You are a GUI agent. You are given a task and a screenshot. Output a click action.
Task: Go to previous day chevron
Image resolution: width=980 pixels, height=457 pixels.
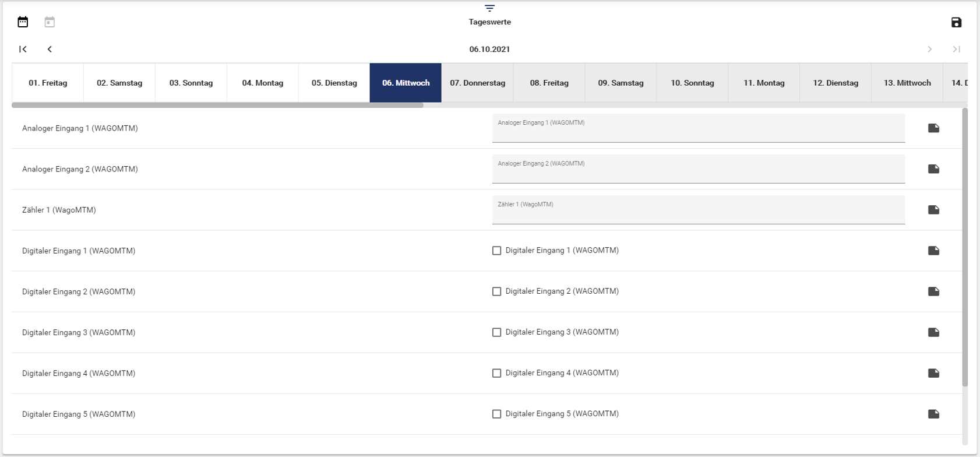click(x=50, y=49)
